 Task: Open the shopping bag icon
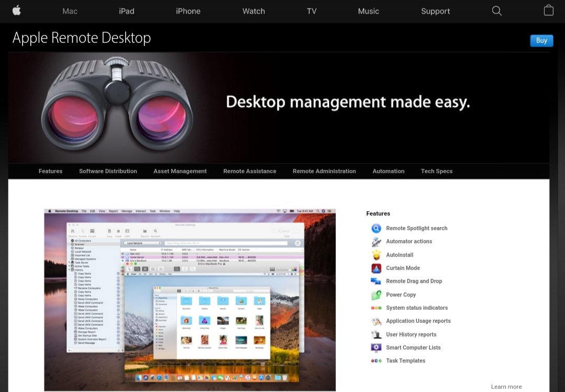(548, 10)
